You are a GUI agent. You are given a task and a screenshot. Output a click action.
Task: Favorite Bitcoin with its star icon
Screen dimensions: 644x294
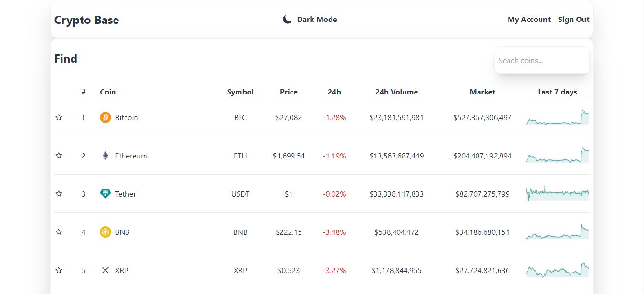[x=59, y=117]
